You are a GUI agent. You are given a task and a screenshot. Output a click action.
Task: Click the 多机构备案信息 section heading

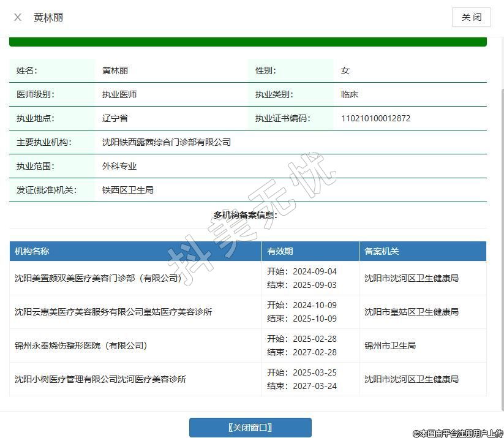(x=245, y=215)
